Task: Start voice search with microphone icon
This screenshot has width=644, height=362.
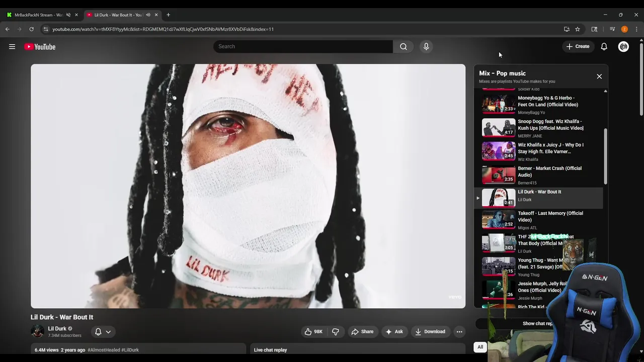Action: coord(426,46)
